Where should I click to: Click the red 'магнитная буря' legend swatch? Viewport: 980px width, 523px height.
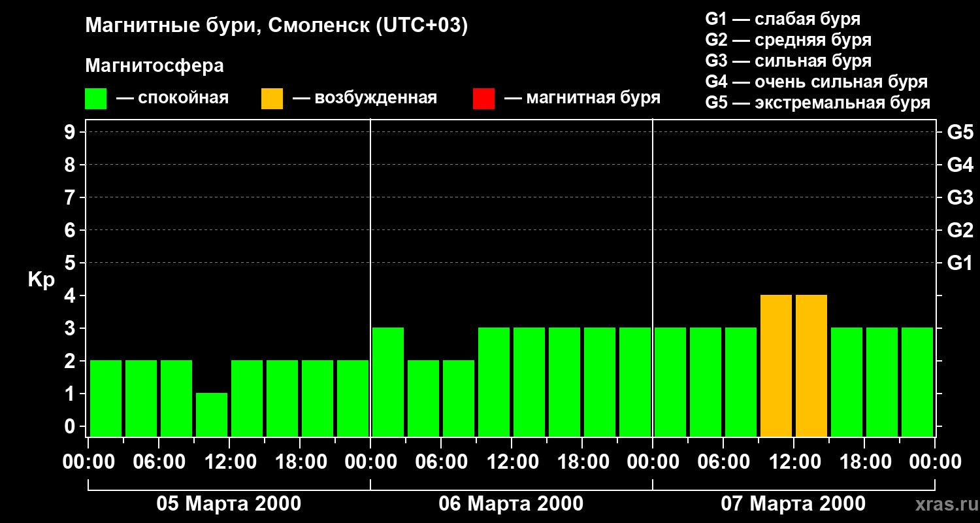(483, 99)
